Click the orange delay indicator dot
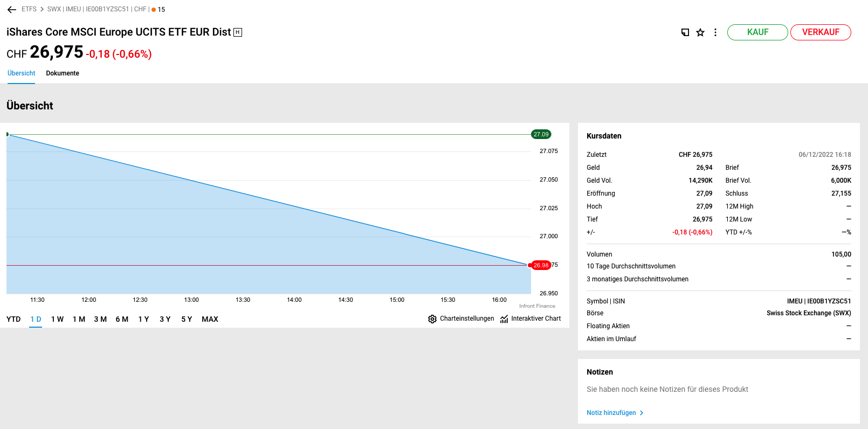The width and height of the screenshot is (868, 429). click(x=154, y=10)
